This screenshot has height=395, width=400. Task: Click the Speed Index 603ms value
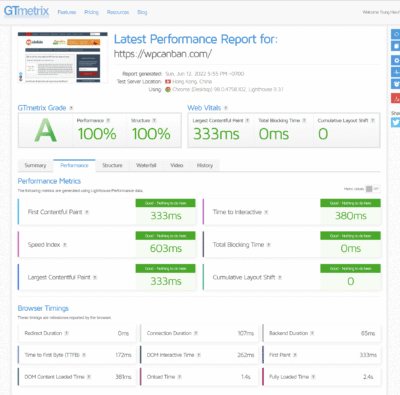166,248
